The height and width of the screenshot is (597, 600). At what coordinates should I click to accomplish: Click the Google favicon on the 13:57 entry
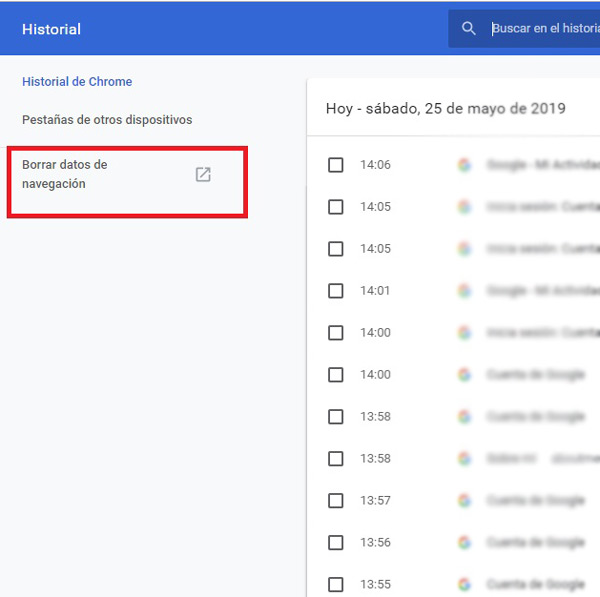[x=464, y=500]
